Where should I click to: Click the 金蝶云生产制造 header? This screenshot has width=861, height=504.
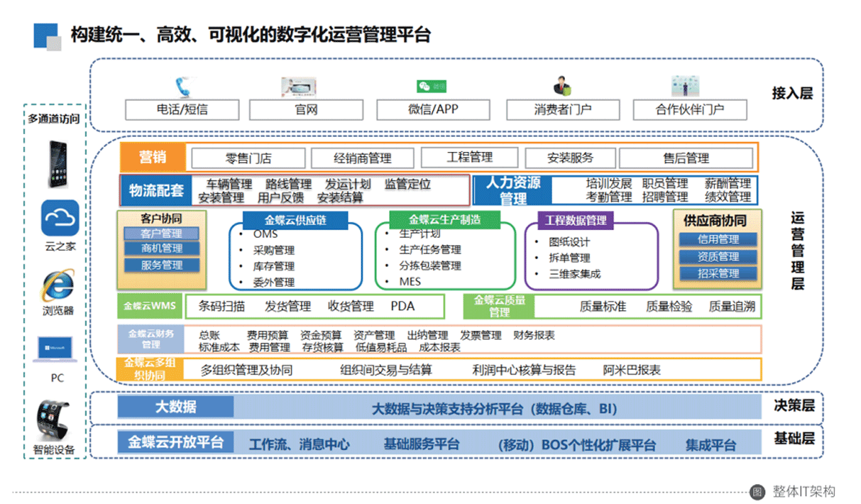pos(444,219)
